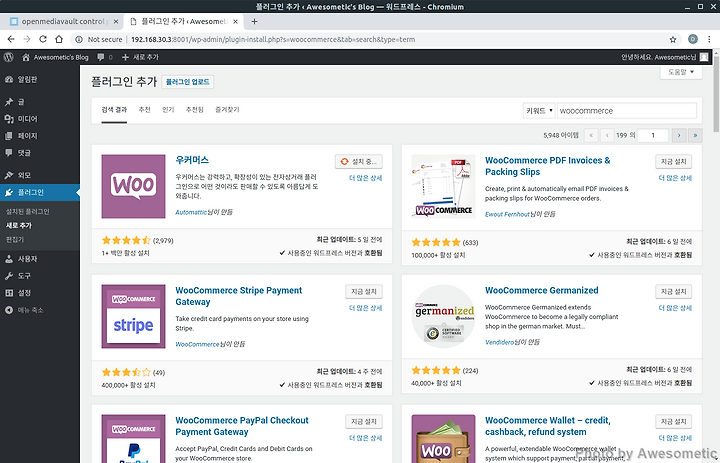Install WooCommerce Germanized plugin
The width and height of the screenshot is (720, 463).
[674, 292]
